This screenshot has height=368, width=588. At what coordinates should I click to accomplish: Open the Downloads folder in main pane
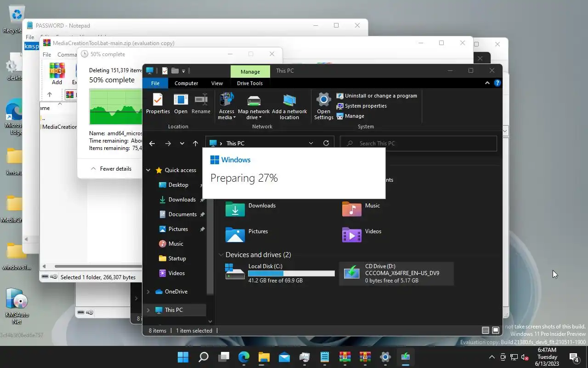(x=251, y=209)
